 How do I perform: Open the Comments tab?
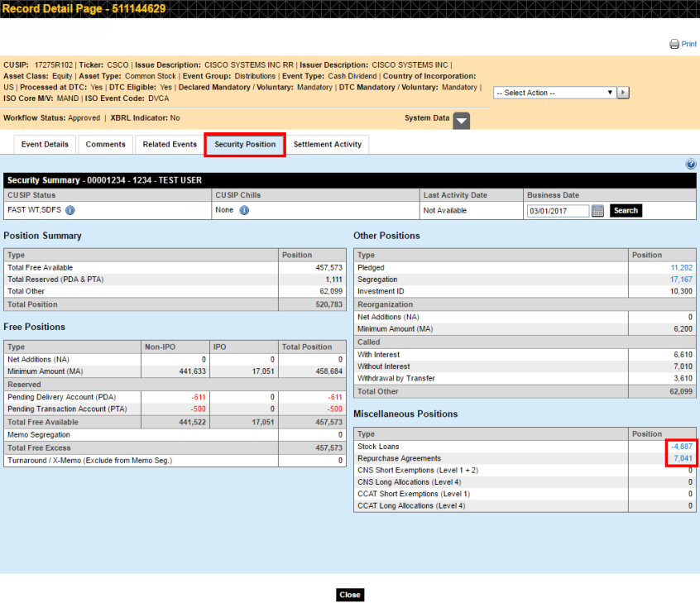tap(105, 144)
